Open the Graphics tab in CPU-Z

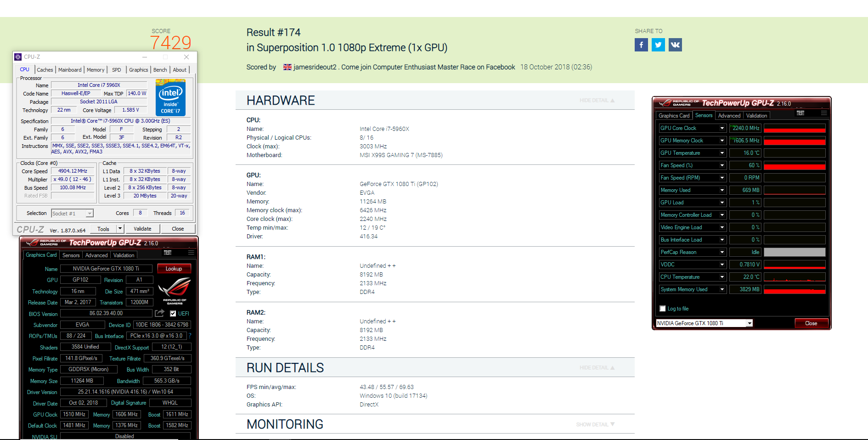coord(138,70)
